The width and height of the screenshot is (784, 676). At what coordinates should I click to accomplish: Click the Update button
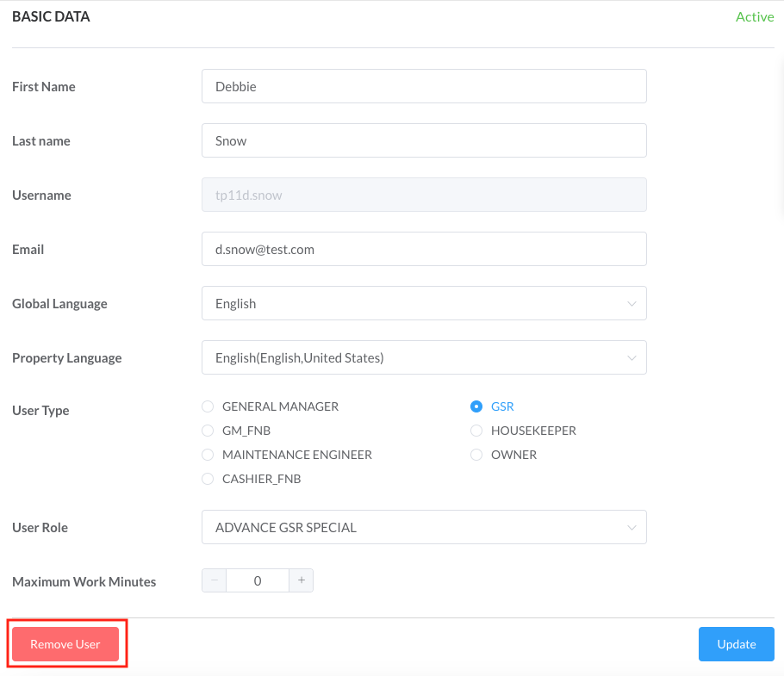tap(736, 643)
